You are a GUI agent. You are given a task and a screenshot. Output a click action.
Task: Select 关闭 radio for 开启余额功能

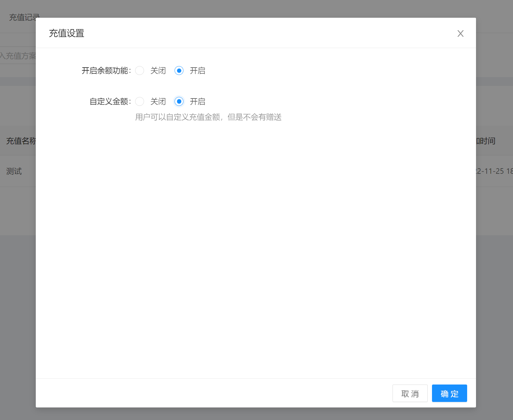140,71
